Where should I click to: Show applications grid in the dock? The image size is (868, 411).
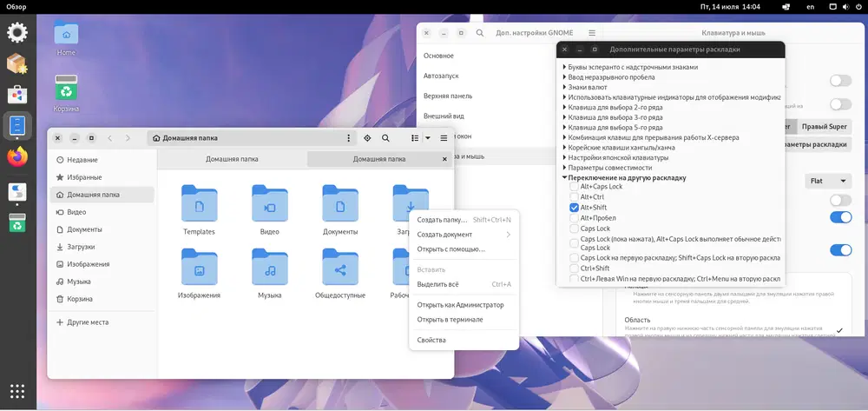pos(17,391)
